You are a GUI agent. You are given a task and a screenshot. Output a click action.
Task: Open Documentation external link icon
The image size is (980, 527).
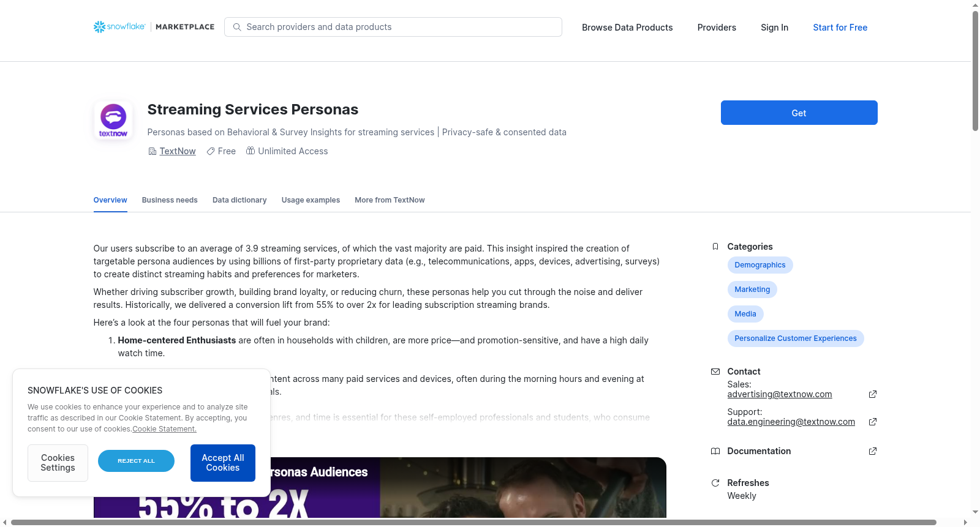pos(873,451)
